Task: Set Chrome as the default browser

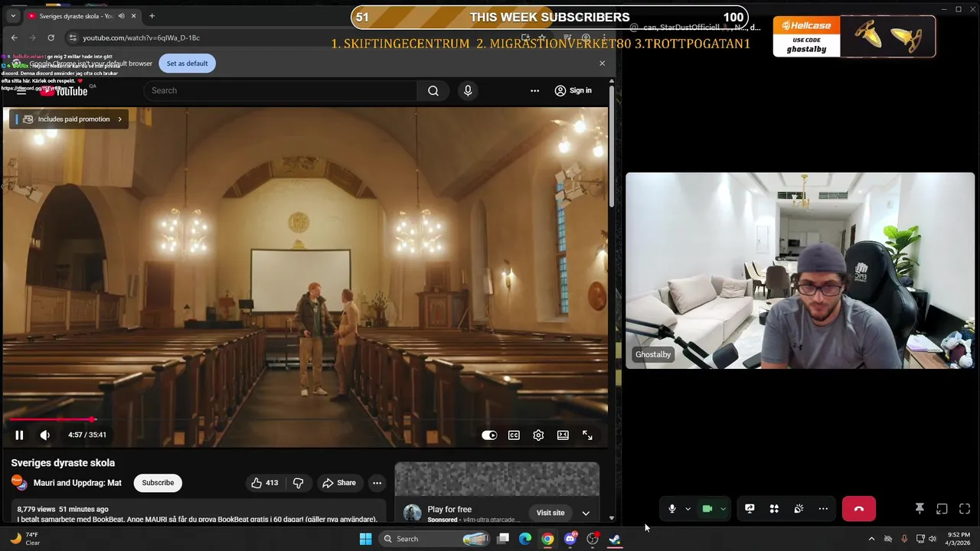Action: (x=187, y=64)
